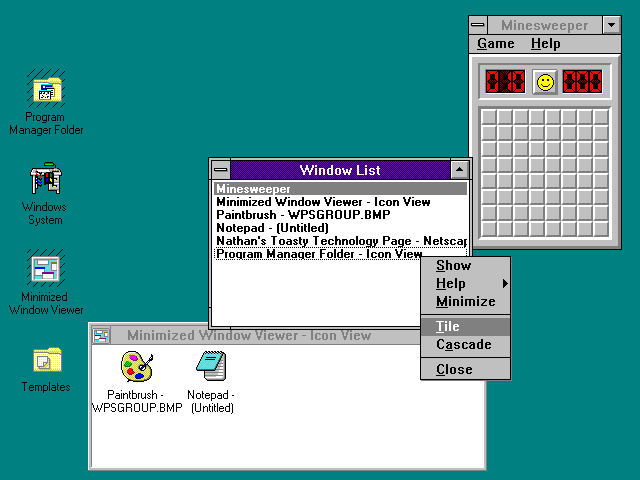Uncover the bottom-right Minesweeper square
Screen dimensions: 640x480
tap(601, 229)
